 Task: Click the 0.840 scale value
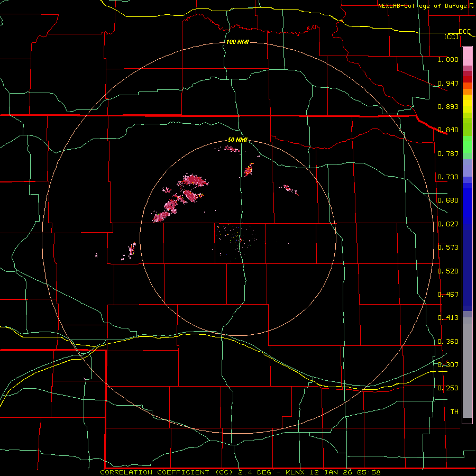(448, 130)
